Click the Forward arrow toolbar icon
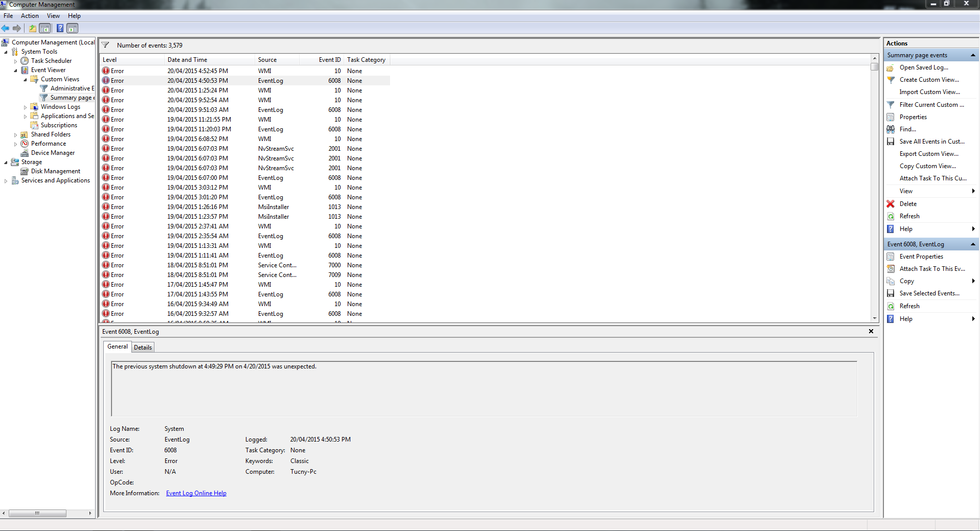The height and width of the screenshot is (531, 980). coord(17,28)
